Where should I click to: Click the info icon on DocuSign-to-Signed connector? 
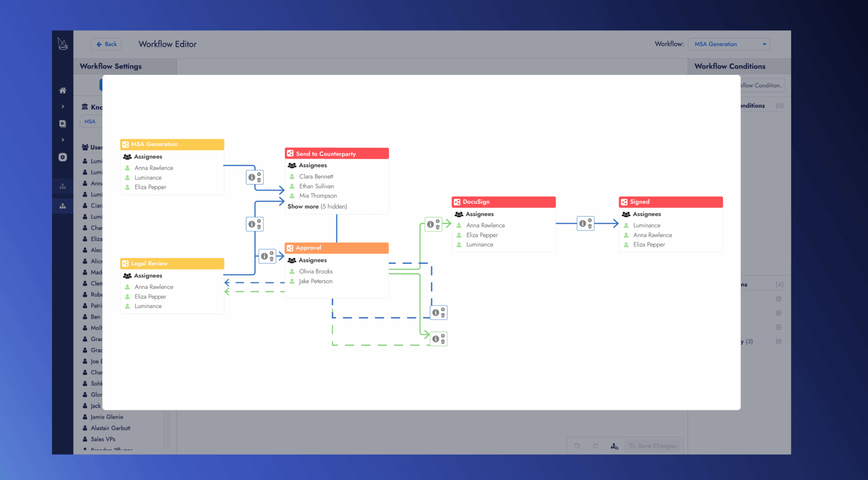pos(582,224)
